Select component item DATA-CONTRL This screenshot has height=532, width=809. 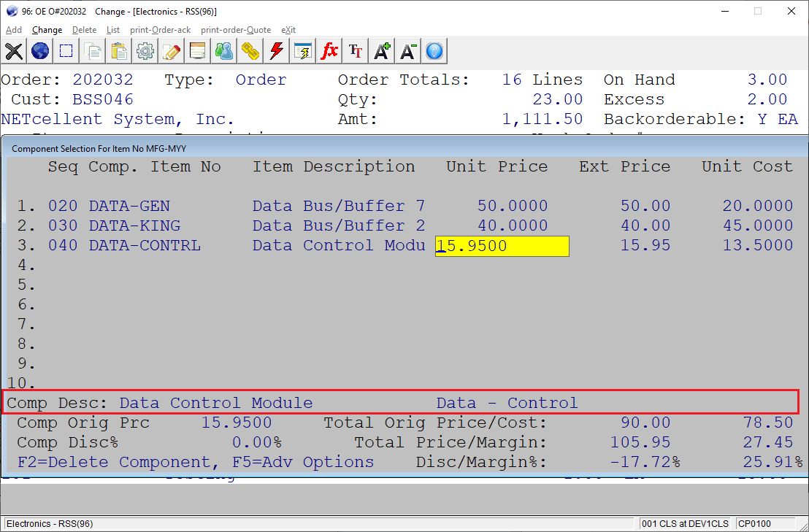[x=145, y=245]
